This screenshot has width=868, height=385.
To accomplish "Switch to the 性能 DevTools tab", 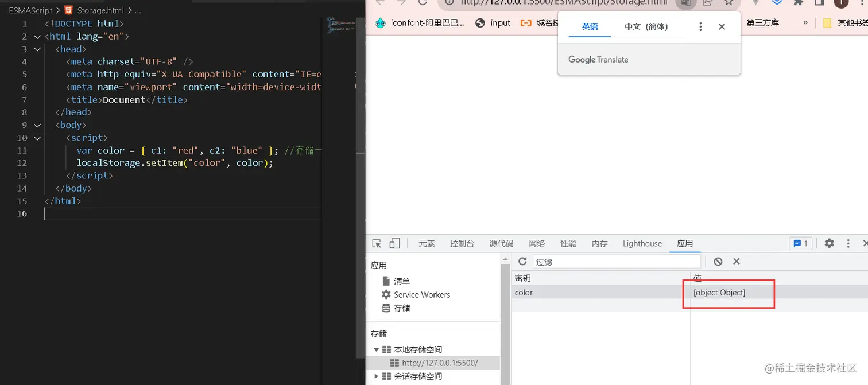I will (568, 243).
